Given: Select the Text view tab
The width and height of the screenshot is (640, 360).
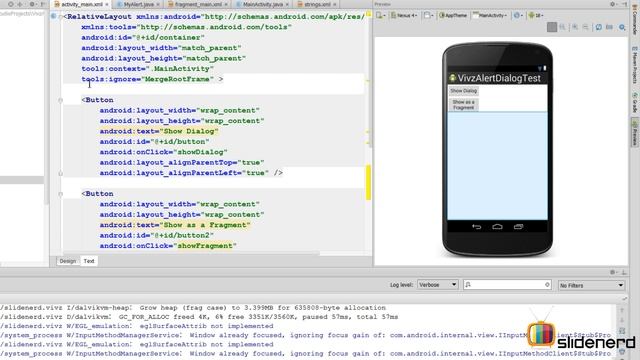Looking at the screenshot, I should point(89,261).
